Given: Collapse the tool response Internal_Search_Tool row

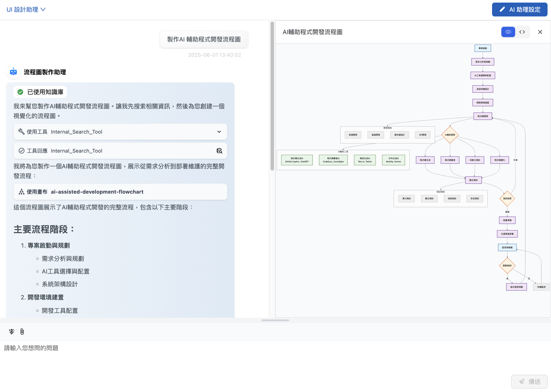Looking at the screenshot, I should pyautogui.click(x=121, y=151).
